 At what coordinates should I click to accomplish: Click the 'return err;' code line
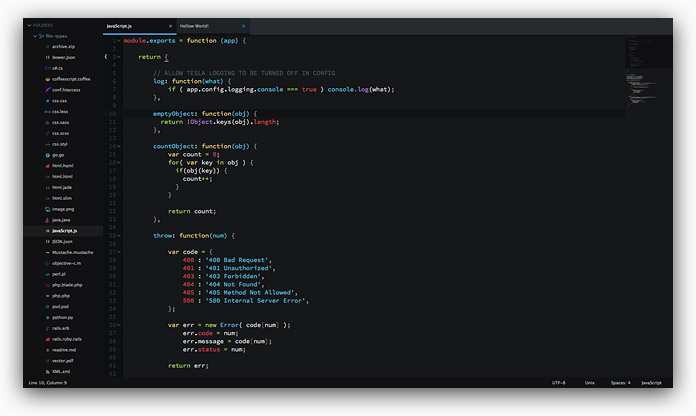pos(188,366)
